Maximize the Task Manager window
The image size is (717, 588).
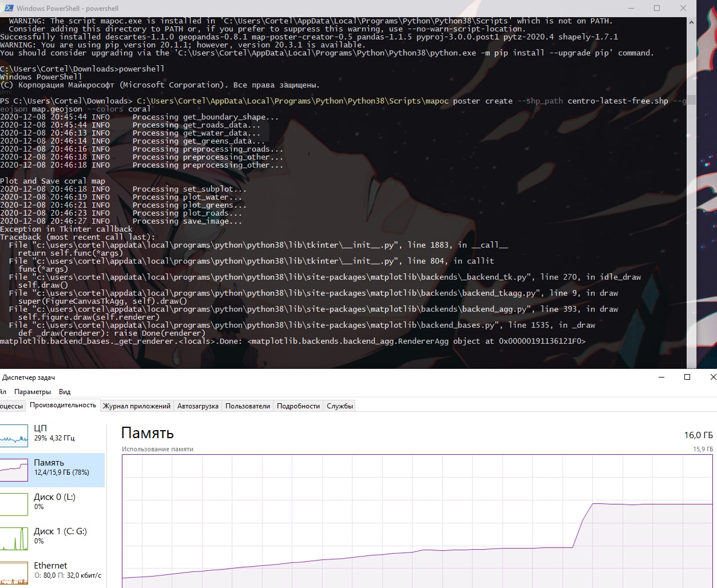pyautogui.click(x=687, y=377)
